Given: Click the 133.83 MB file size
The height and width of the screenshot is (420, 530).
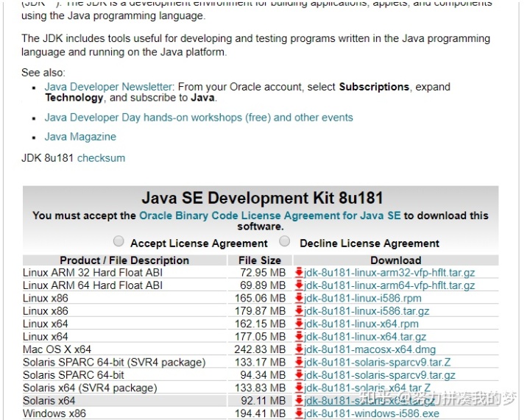Looking at the screenshot, I should coord(261,388).
